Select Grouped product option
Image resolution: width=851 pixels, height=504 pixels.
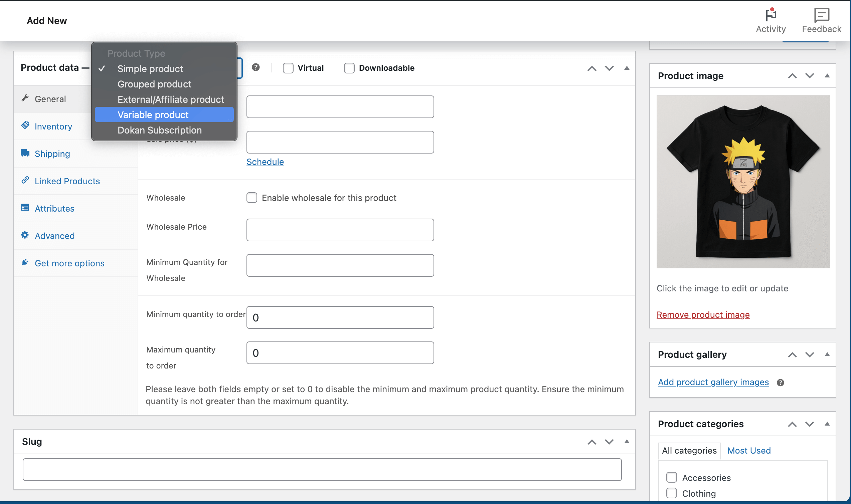164,84
